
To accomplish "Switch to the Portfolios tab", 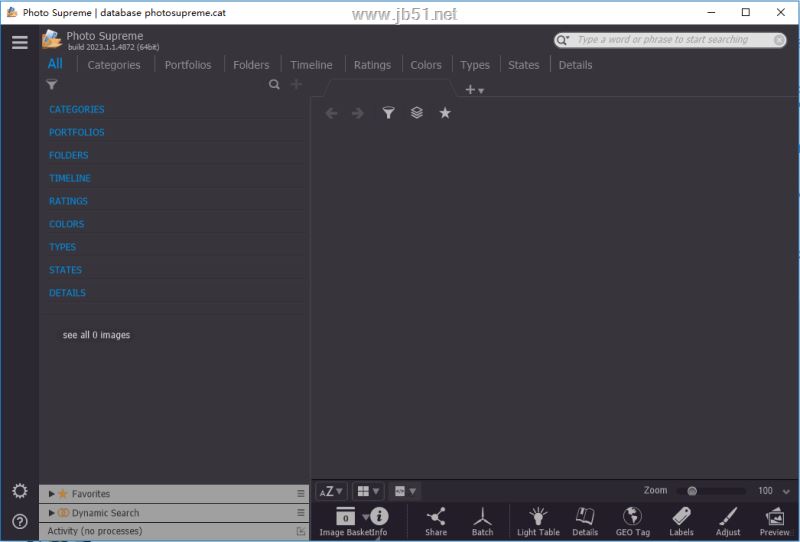I will click(188, 65).
